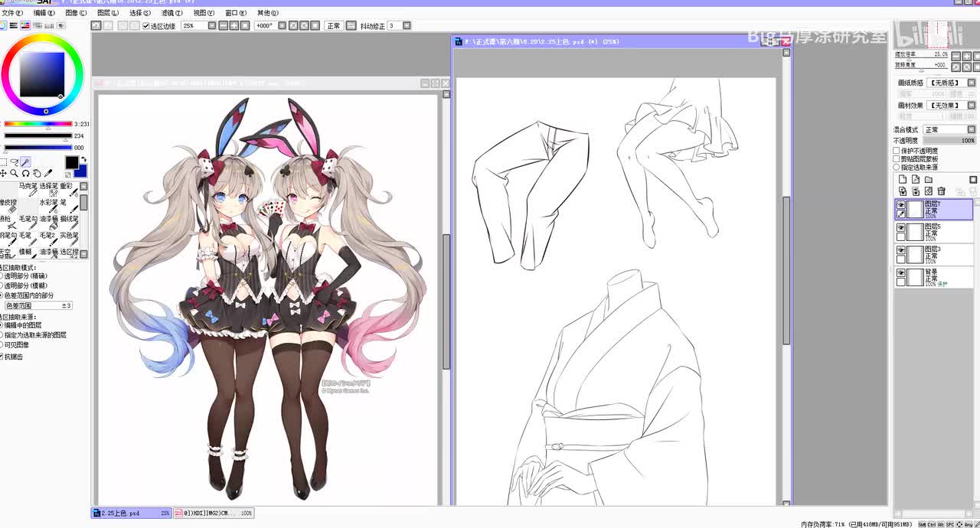This screenshot has height=528, width=980.
Task: Create a new layer folder
Action: click(x=929, y=179)
